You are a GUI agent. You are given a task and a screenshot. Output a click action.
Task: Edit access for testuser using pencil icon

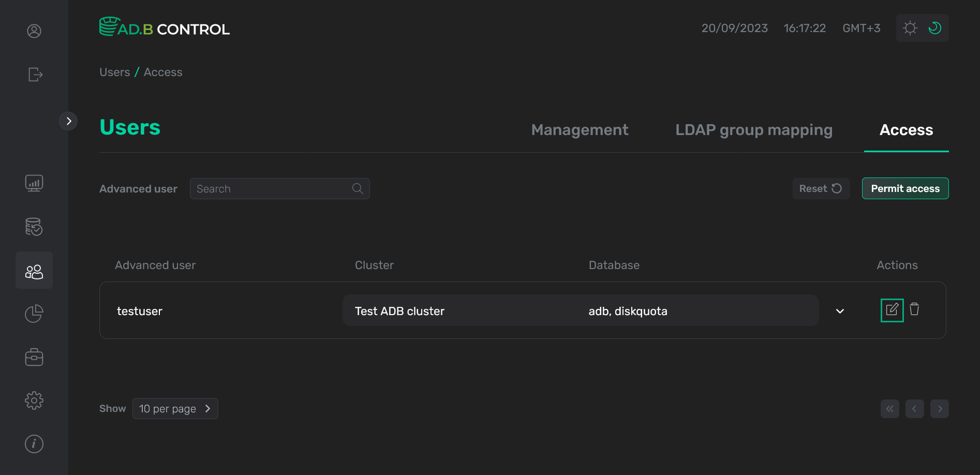892,309
